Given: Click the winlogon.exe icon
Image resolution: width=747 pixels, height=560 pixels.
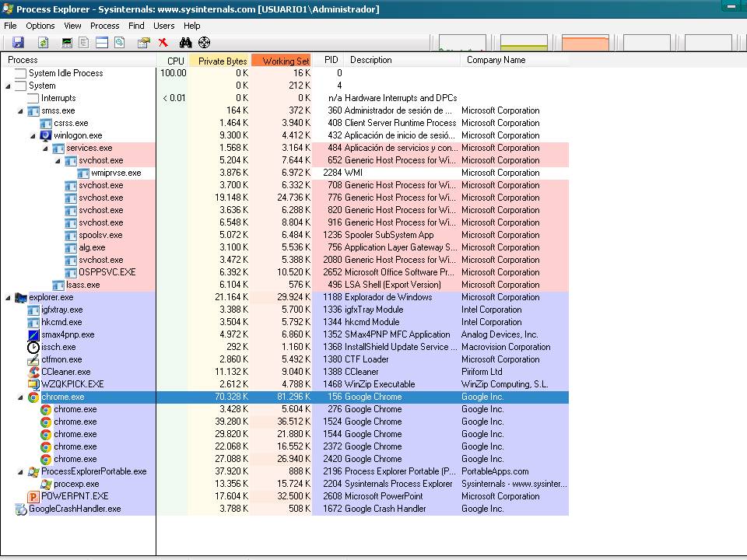Looking at the screenshot, I should click(46, 135).
